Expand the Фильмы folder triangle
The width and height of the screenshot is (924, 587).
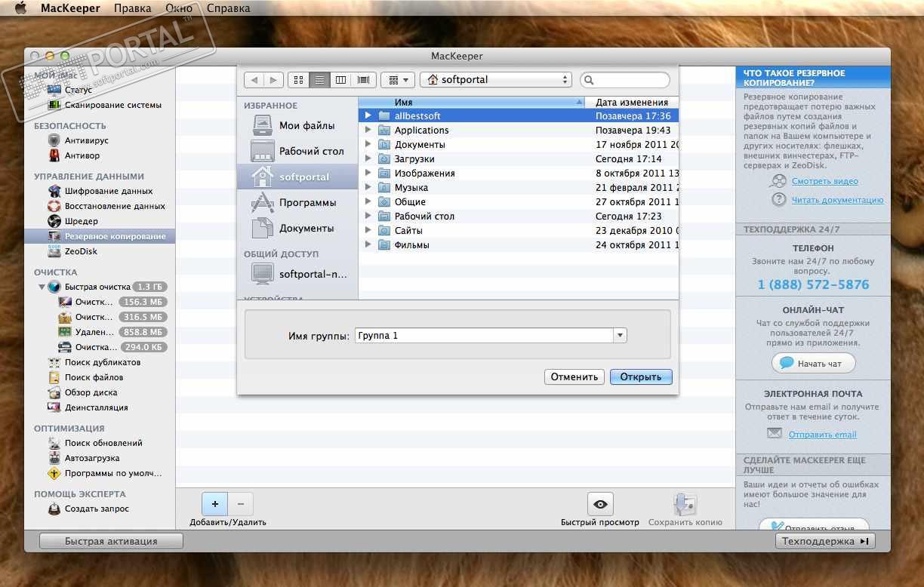[368, 244]
